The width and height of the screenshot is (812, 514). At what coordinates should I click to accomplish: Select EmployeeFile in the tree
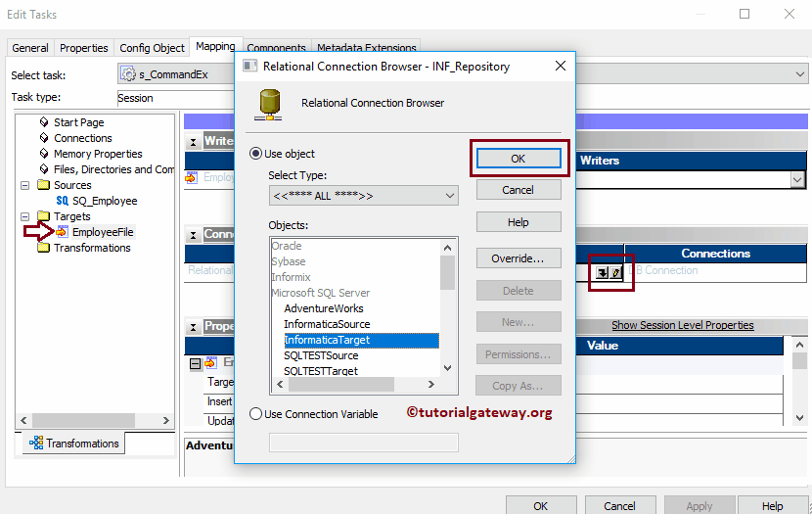tap(103, 232)
